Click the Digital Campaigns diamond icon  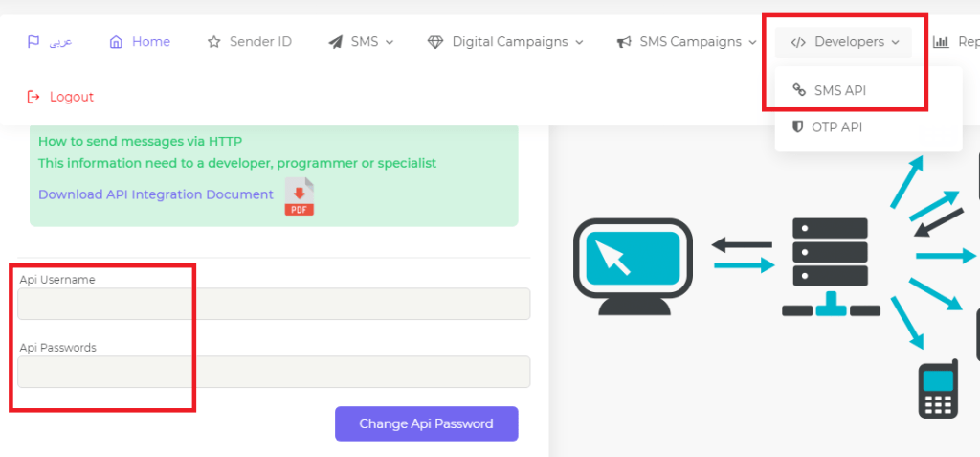pos(435,42)
